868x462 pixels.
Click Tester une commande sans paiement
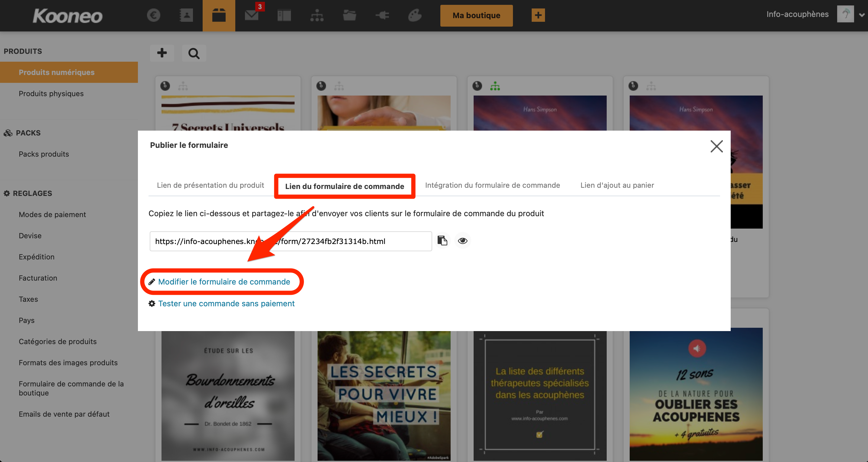tap(226, 304)
